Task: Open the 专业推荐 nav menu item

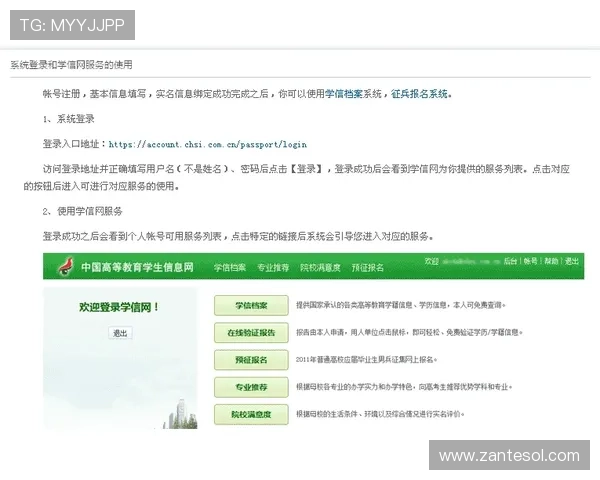Action: tap(273, 268)
